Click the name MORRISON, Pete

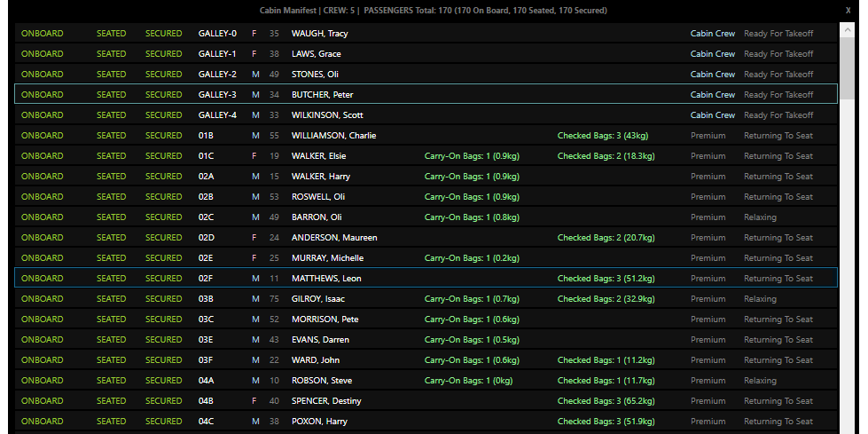pyautogui.click(x=325, y=320)
